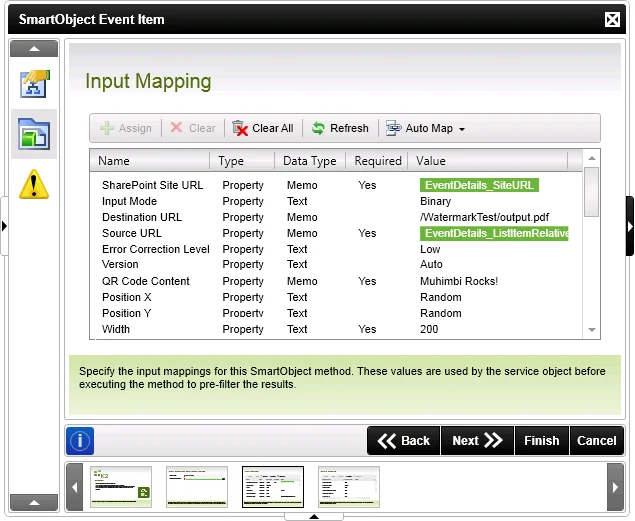
Task: Click the Assign toolbar button
Action: [126, 128]
